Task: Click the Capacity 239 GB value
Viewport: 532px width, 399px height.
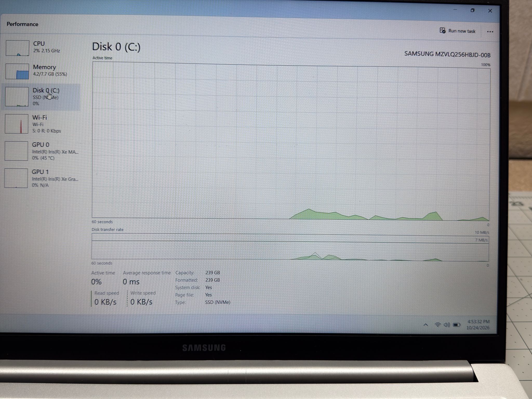Action: coord(212,272)
